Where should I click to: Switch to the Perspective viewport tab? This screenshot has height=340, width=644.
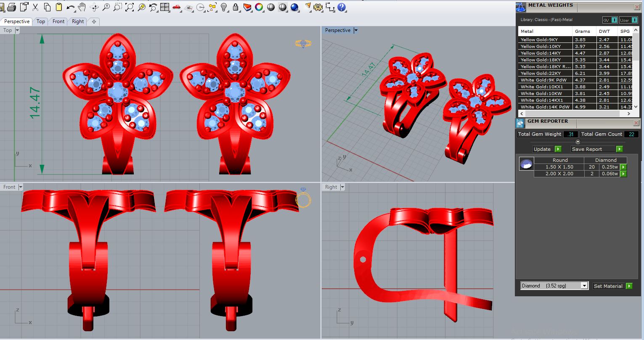point(17,21)
